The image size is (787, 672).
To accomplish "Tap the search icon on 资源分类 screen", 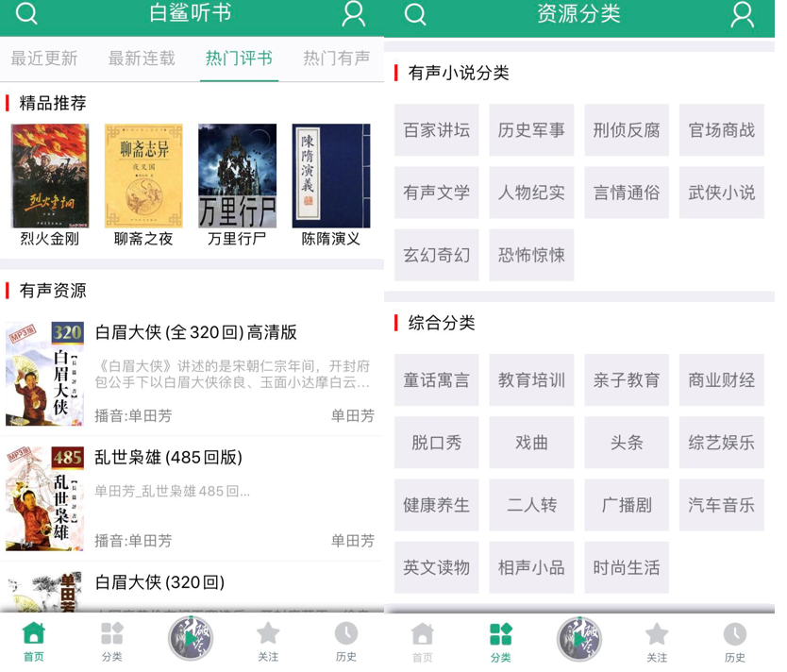I will click(415, 14).
